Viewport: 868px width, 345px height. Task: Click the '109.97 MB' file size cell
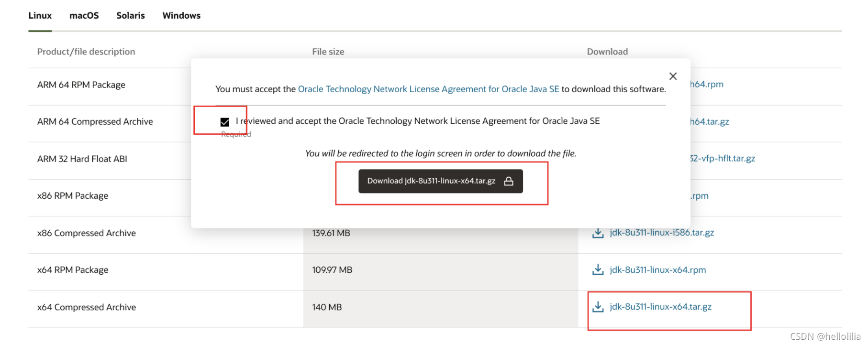click(332, 270)
